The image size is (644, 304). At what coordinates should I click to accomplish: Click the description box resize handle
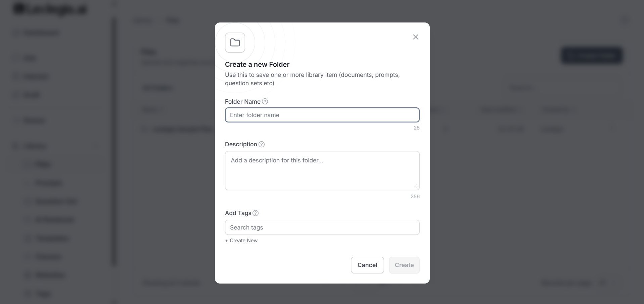coord(415,186)
